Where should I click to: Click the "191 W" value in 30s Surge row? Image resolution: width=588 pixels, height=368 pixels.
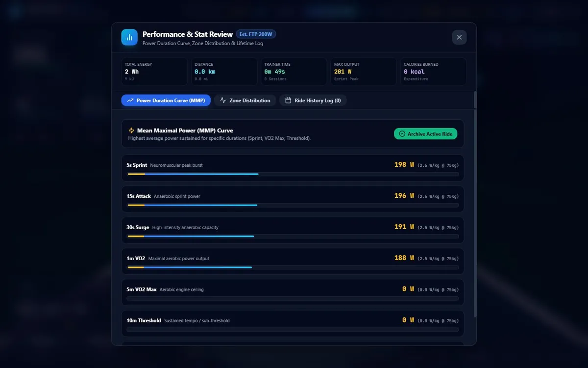(404, 227)
